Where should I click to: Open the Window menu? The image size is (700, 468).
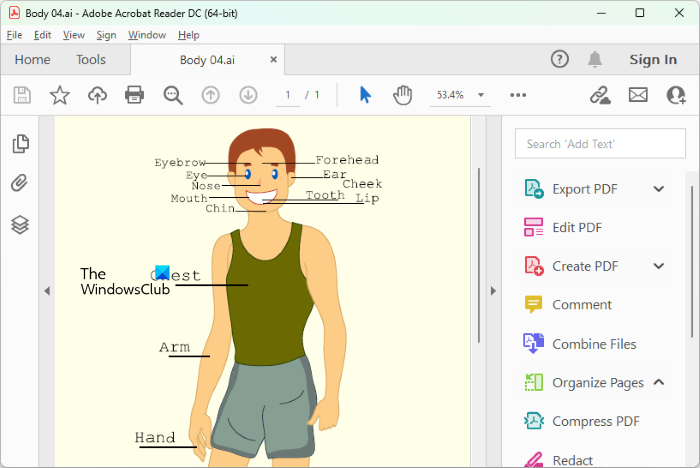point(147,35)
